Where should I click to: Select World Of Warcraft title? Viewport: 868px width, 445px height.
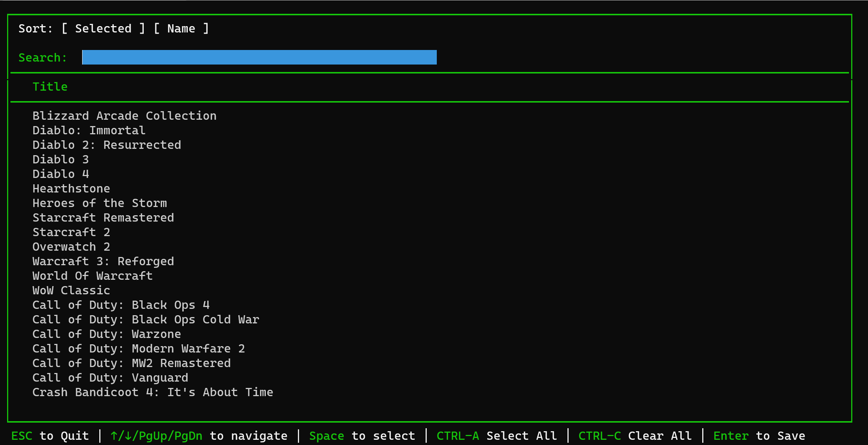[x=93, y=276]
